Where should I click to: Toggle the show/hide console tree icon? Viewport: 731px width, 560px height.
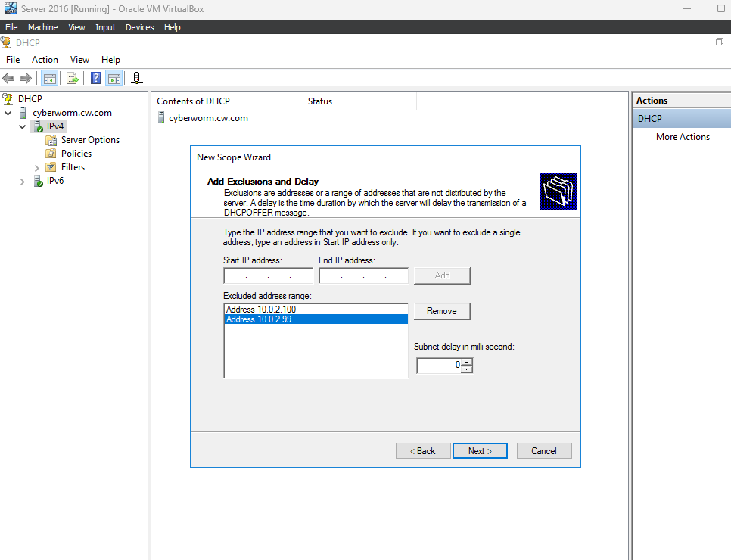[x=49, y=79]
